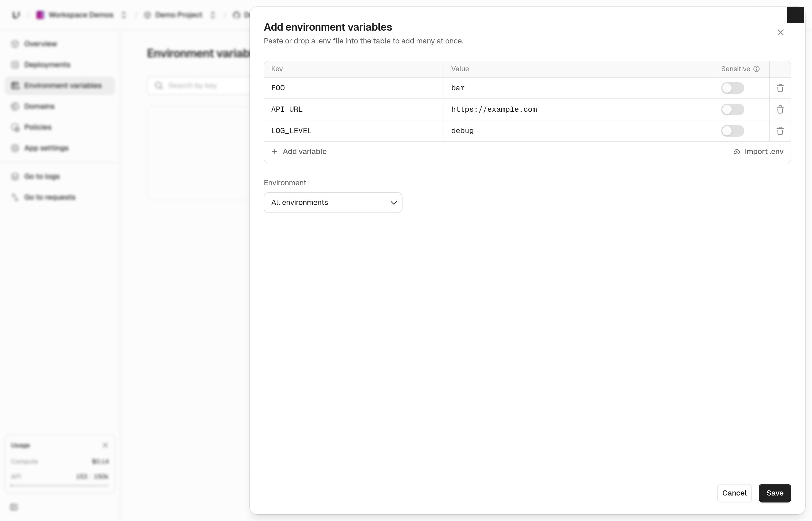
Task: Open the All environments dropdown
Action: pyautogui.click(x=333, y=202)
